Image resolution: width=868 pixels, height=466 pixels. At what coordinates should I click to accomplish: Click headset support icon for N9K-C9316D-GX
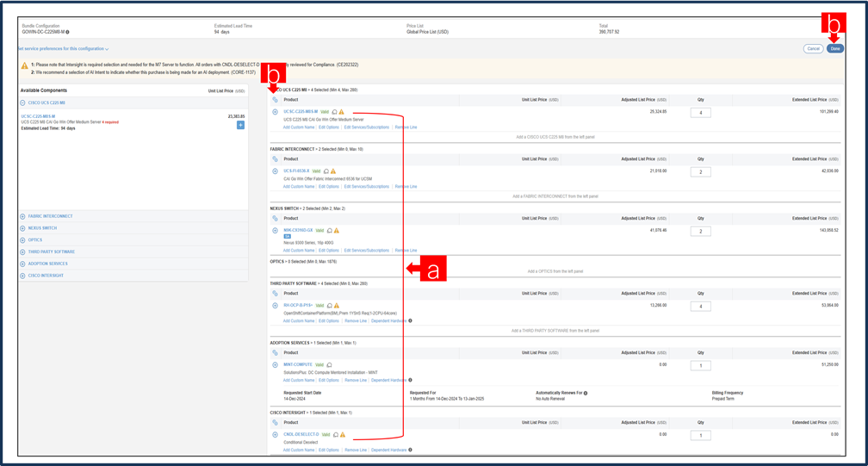[x=329, y=230]
